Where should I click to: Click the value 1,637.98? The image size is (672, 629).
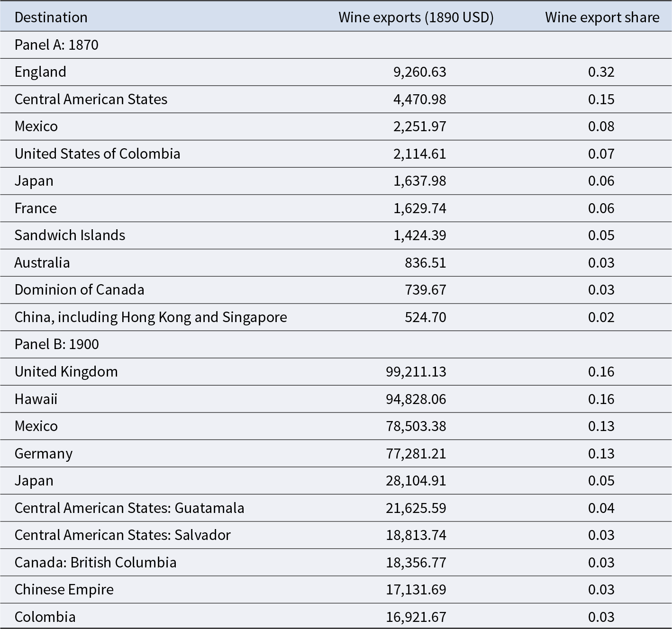point(420,181)
